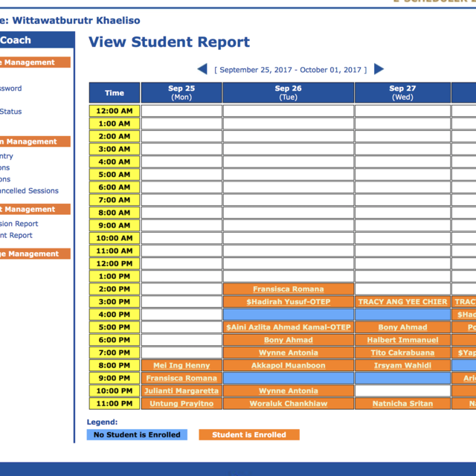The image size is (476, 476).
Task: Click empty blue 9:00 PM slot on Sep 27
Action: click(402, 379)
